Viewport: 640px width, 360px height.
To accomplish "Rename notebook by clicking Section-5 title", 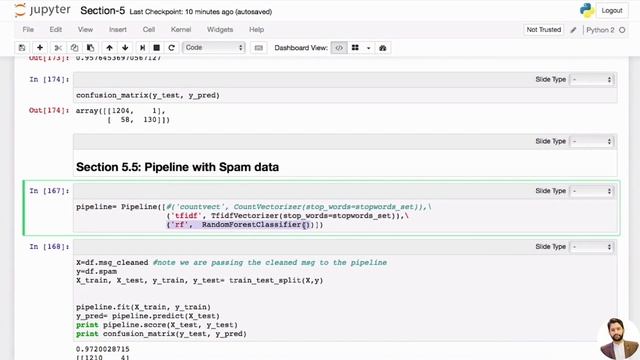I will point(102,11).
